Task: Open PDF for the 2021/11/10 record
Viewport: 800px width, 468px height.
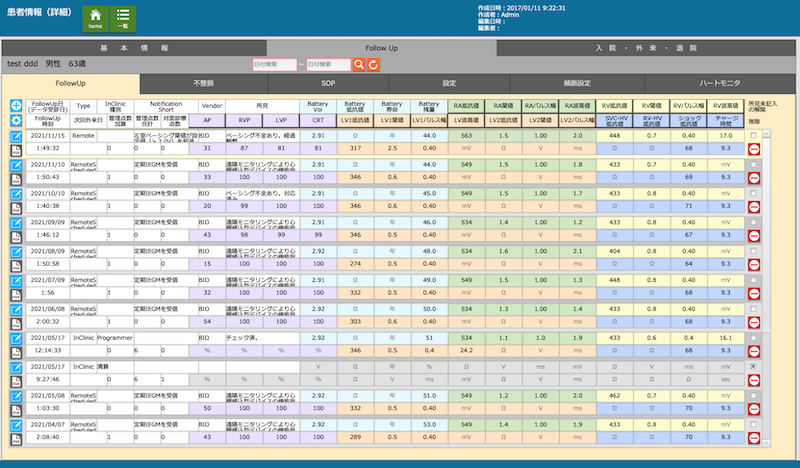Action: [x=16, y=177]
